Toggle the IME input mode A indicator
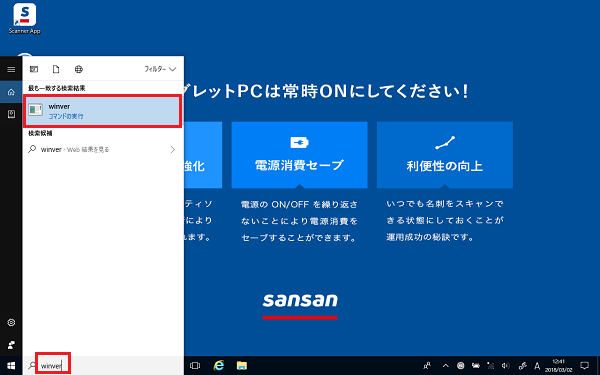Image resolution: width=600 pixels, height=375 pixels. click(537, 366)
